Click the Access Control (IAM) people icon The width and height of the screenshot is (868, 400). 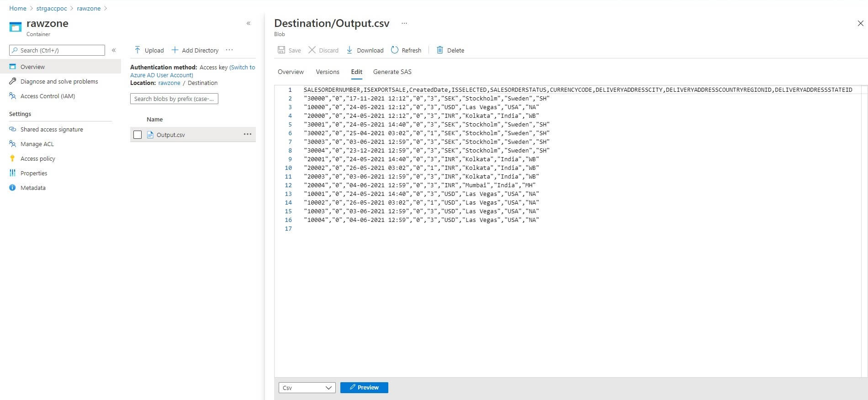(12, 96)
